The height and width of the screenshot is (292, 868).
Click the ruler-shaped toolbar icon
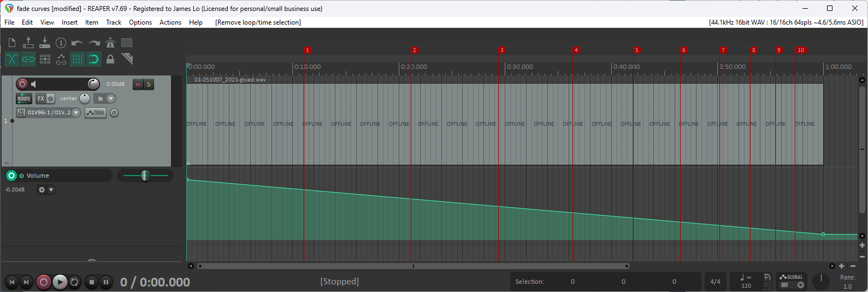(127, 59)
